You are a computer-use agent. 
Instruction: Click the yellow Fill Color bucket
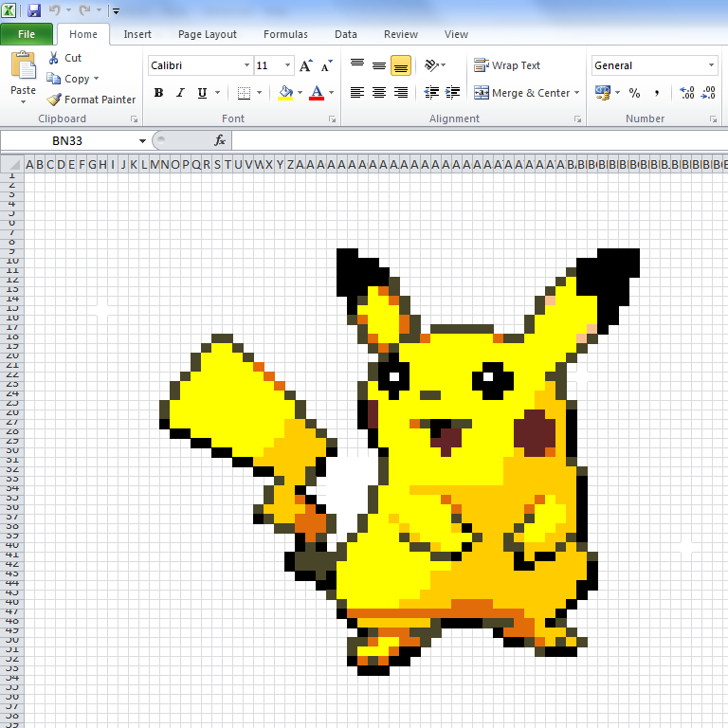[285, 93]
